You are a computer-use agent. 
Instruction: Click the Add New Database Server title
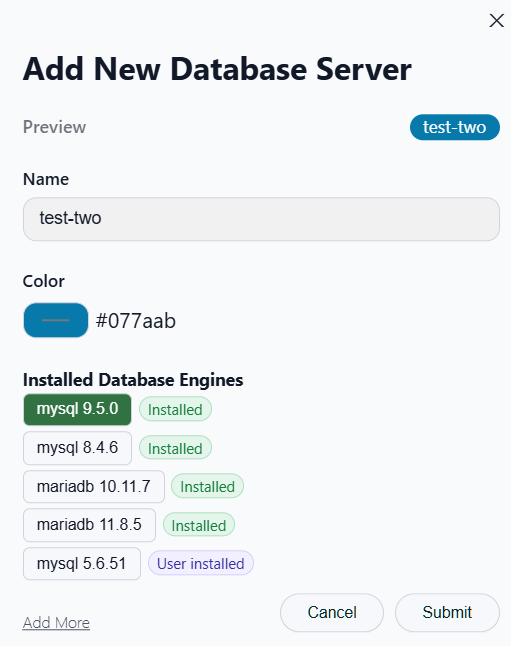(217, 69)
